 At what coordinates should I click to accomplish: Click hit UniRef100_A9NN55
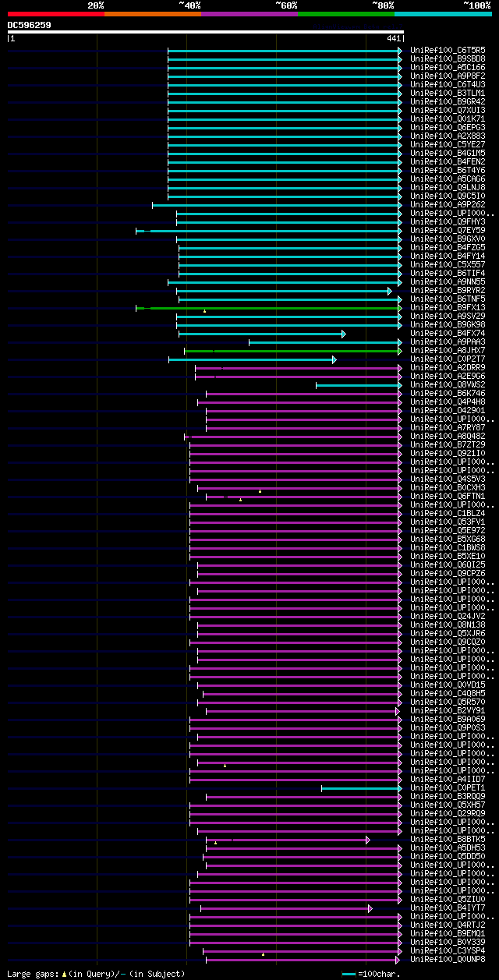pyautogui.click(x=448, y=281)
